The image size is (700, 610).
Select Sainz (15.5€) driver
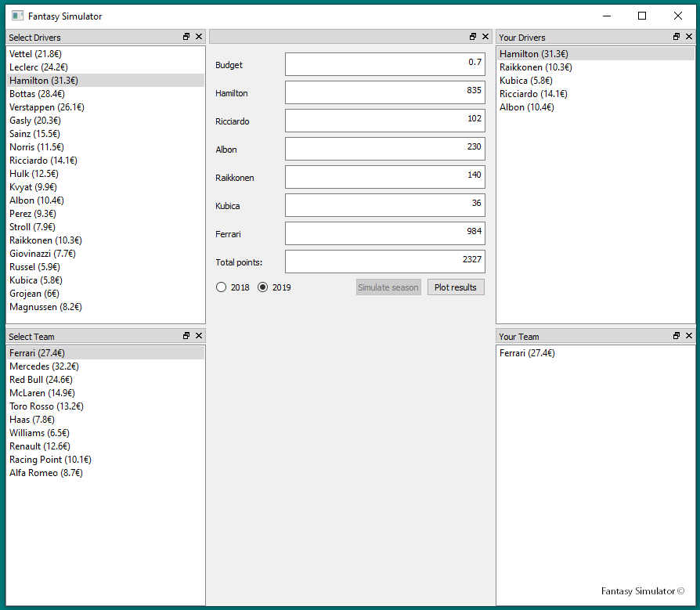pyautogui.click(x=106, y=134)
